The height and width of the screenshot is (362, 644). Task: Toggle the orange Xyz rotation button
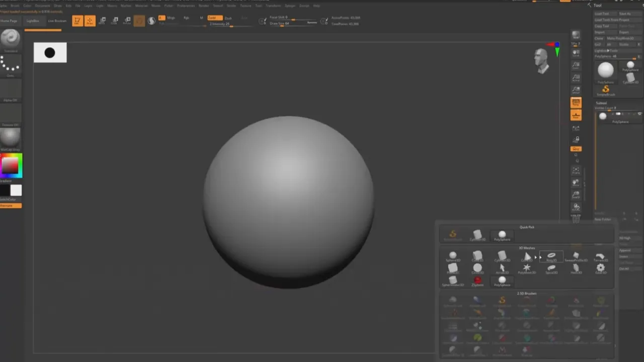point(576,149)
